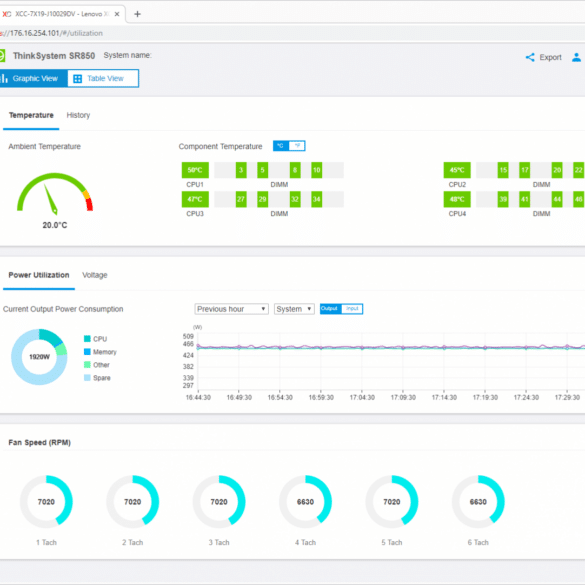Show Input power in chart

(x=352, y=309)
